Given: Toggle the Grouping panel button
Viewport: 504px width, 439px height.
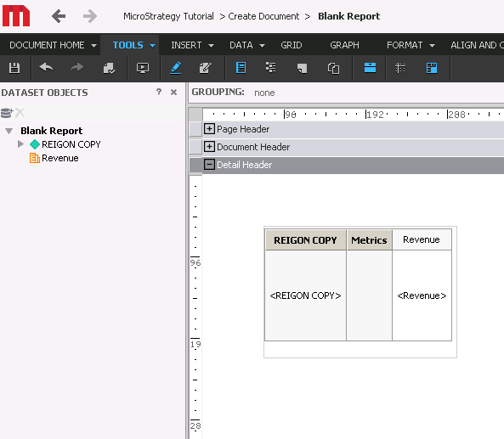Looking at the screenshot, I should click(x=370, y=68).
